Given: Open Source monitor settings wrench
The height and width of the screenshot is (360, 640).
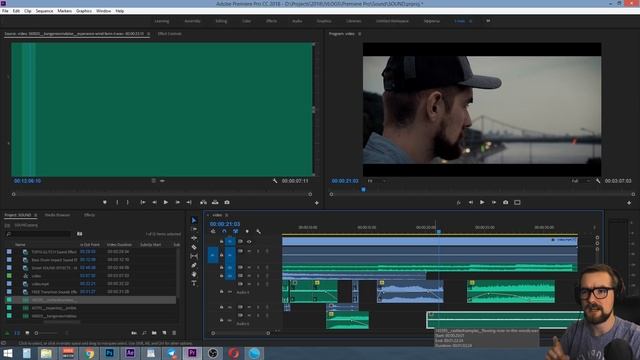Looking at the screenshot, I should [x=275, y=181].
